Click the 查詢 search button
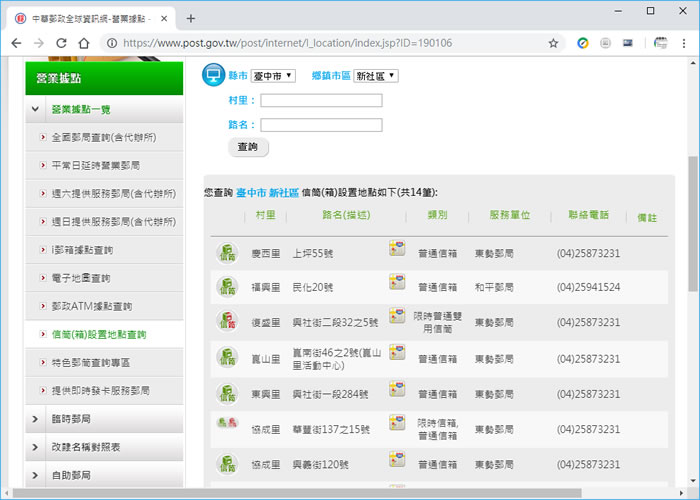Screen dimensions: 700x500 249,147
